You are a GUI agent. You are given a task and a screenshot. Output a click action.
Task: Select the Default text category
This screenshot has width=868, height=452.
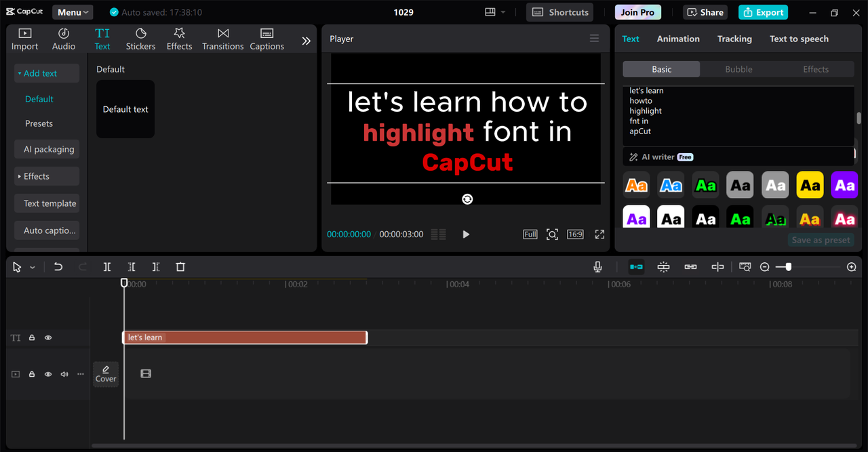(39, 99)
